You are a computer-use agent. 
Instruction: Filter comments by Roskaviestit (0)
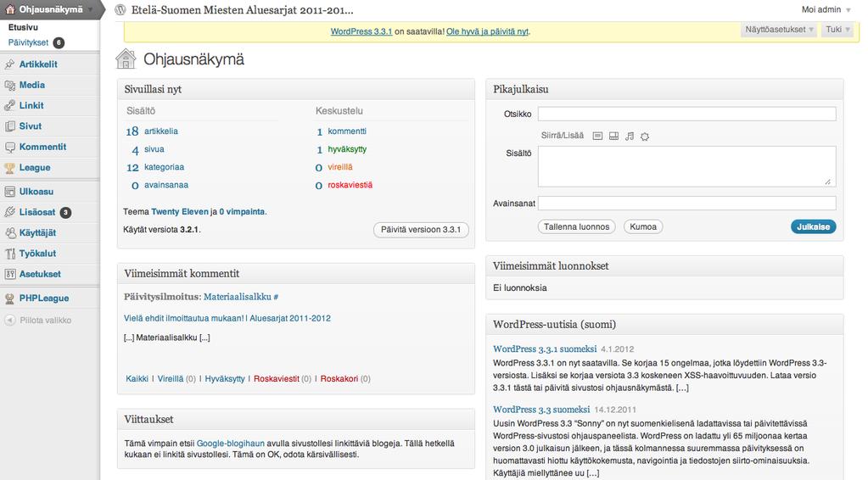tap(283, 379)
